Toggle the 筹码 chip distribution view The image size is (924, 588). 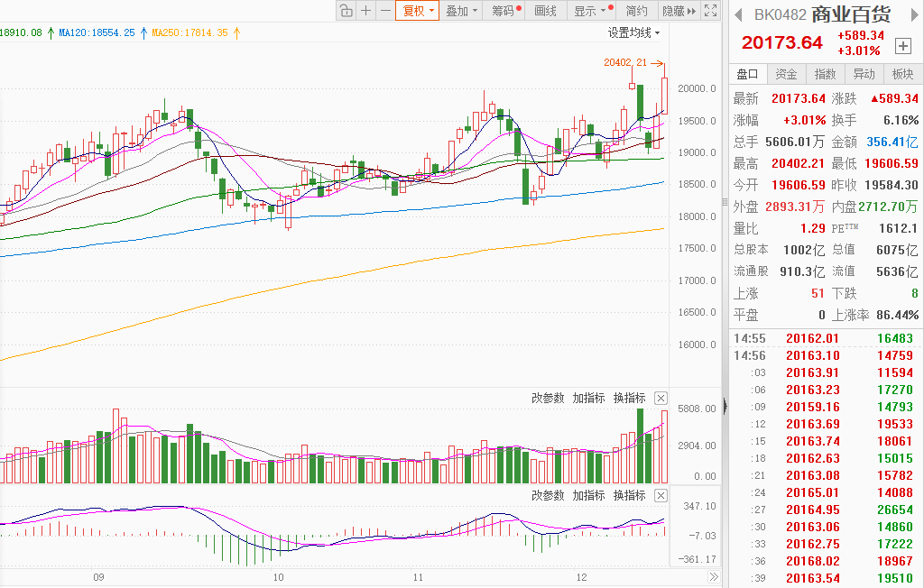tap(504, 11)
